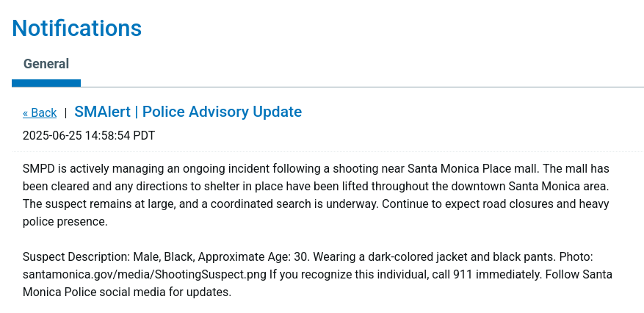The height and width of the screenshot is (313, 644).
Task: Click the 'Suspect Description:' label text
Action: click(x=76, y=257)
